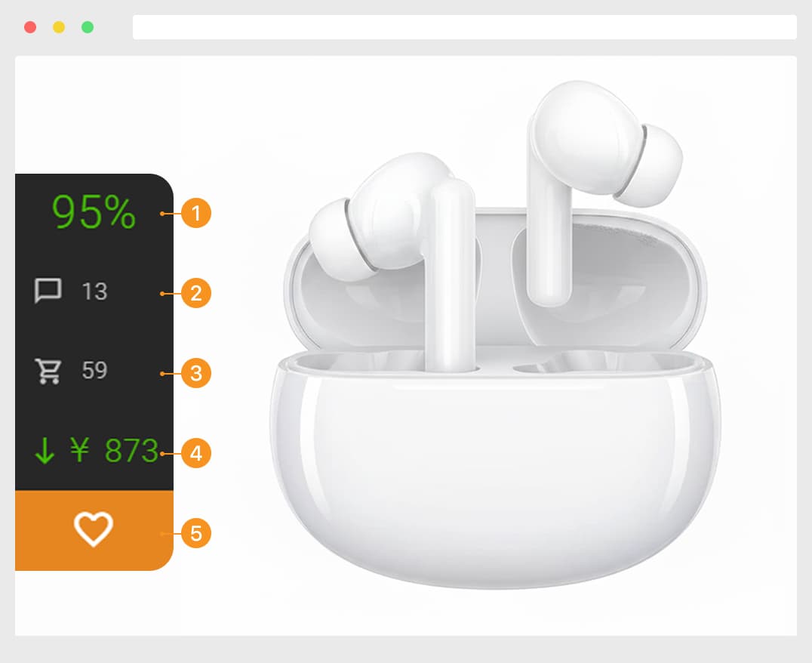
Task: Click the yen currency symbol
Action: coord(80,449)
